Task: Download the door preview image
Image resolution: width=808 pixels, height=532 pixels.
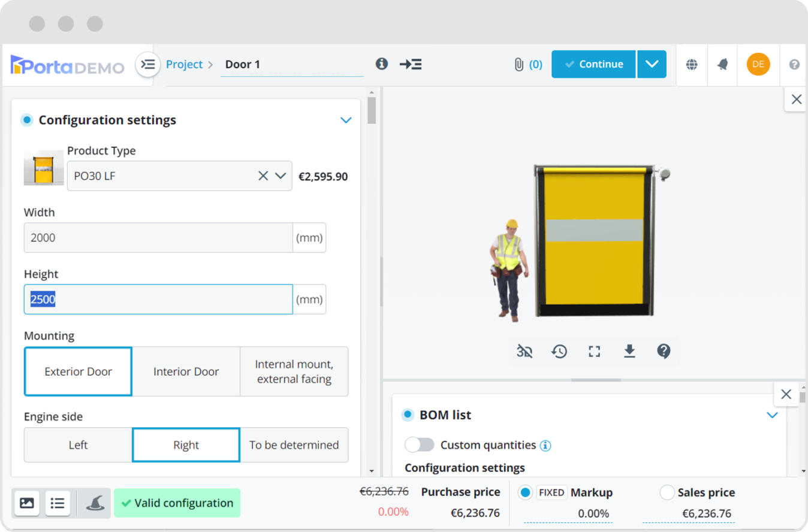Action: [x=629, y=352]
